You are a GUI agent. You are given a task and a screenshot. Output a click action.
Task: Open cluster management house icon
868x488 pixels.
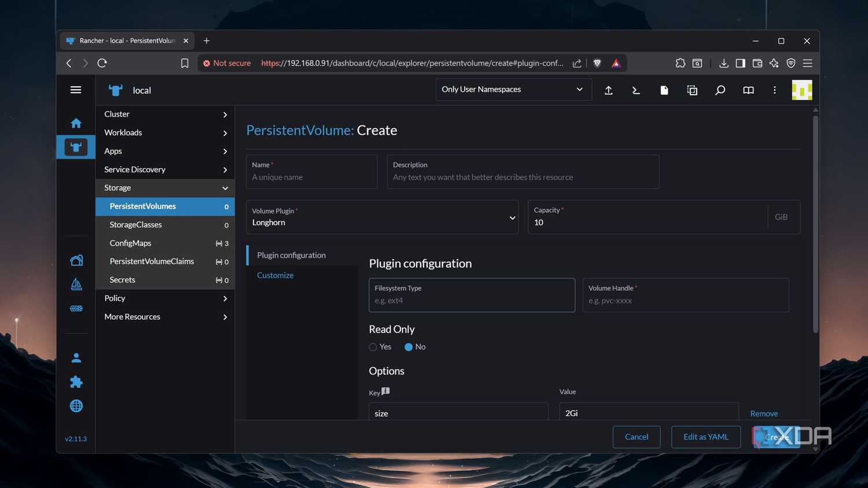(x=76, y=260)
